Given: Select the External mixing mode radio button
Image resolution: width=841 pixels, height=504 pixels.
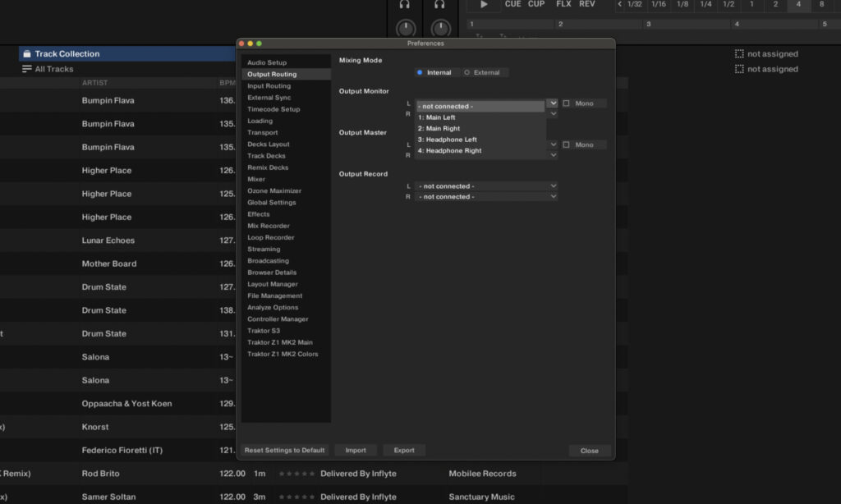Looking at the screenshot, I should [x=466, y=71].
